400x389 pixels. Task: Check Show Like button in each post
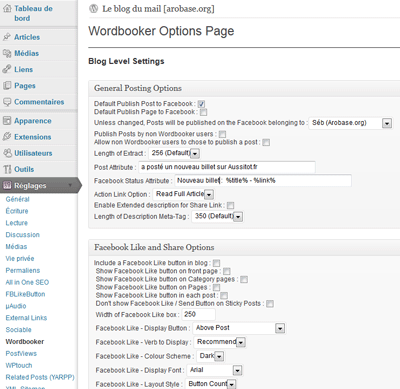click(224, 296)
